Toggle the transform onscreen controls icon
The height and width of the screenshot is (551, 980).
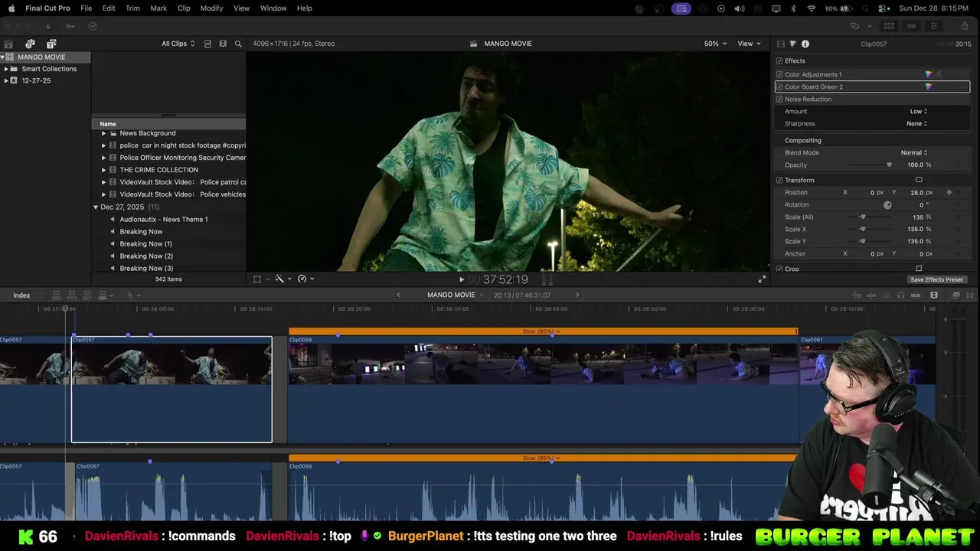pyautogui.click(x=919, y=180)
